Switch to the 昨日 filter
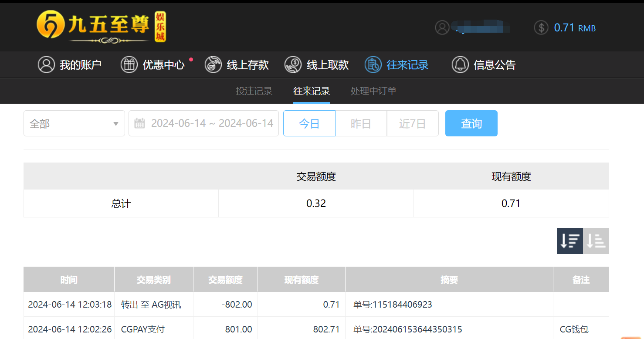The height and width of the screenshot is (339, 644). [x=361, y=123]
